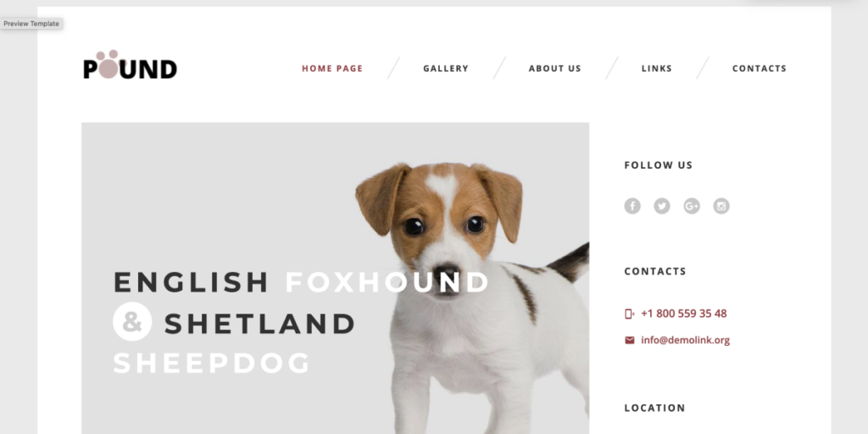
Task: Click the Pound paw logo
Action: pyautogui.click(x=130, y=64)
